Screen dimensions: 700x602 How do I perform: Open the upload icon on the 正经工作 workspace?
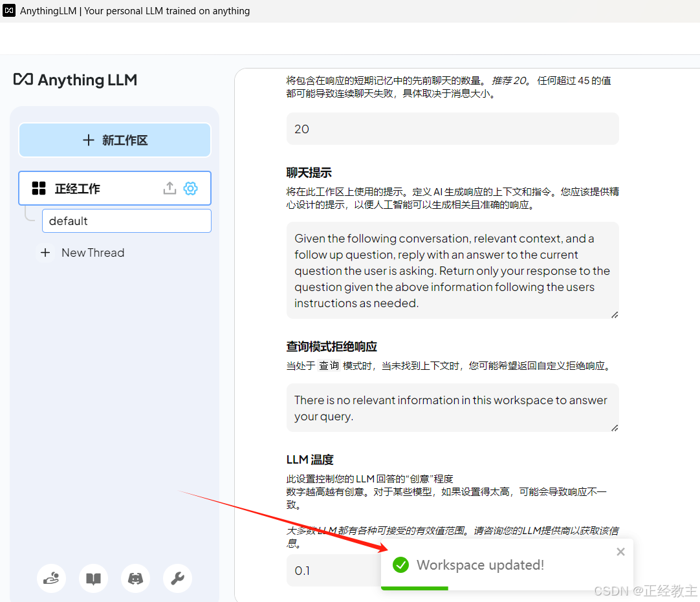170,188
